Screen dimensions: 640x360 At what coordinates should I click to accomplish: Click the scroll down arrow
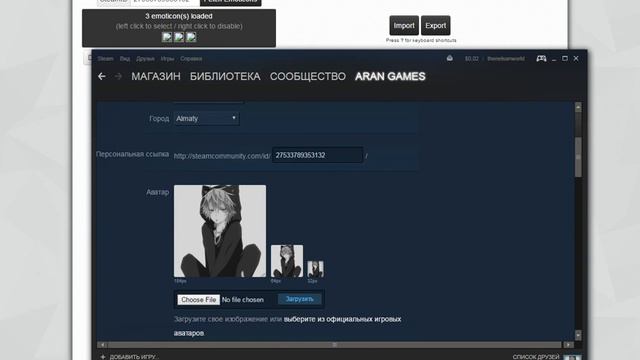(x=578, y=335)
